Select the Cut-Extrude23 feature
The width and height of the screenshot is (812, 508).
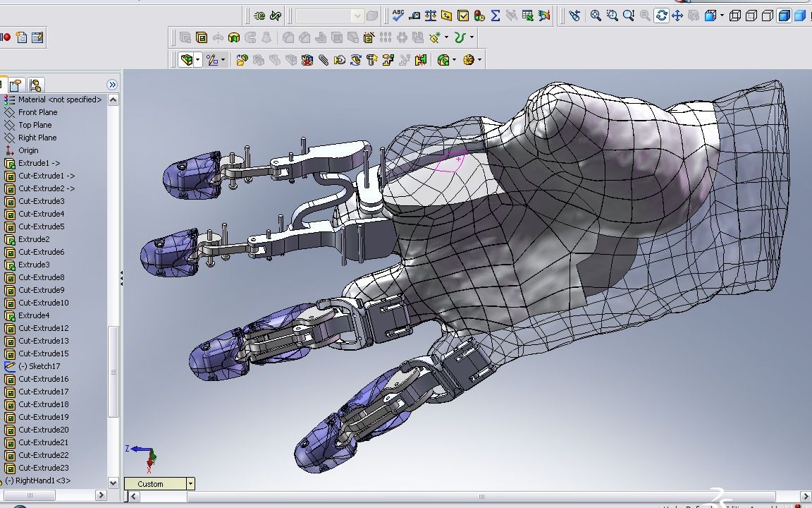click(44, 468)
